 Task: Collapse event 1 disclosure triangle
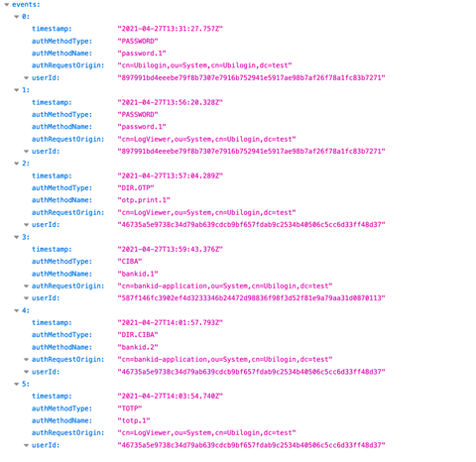point(17,90)
